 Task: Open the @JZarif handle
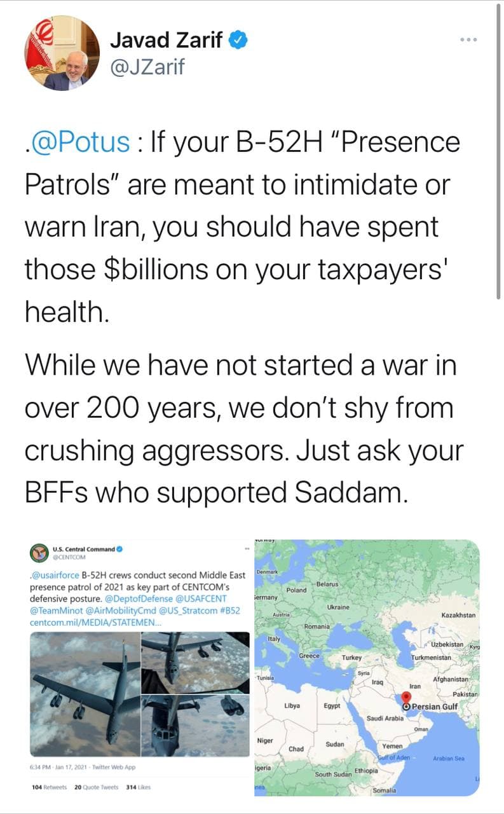147,66
